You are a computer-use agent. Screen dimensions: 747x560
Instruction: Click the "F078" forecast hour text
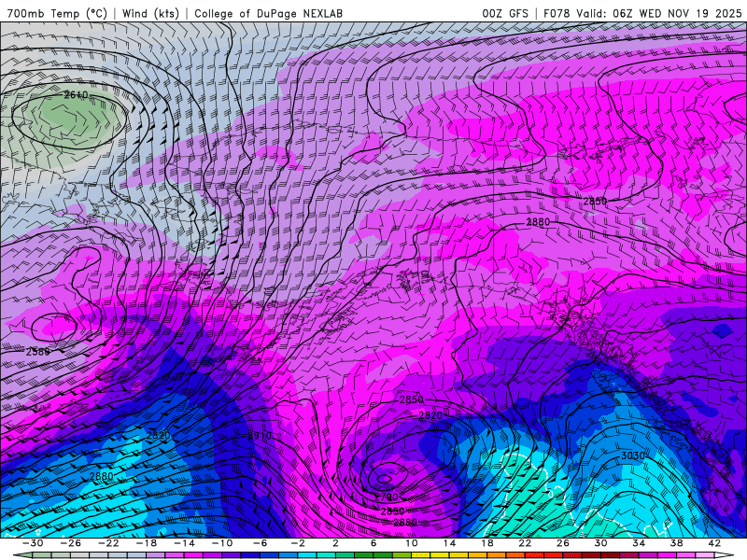(x=557, y=13)
